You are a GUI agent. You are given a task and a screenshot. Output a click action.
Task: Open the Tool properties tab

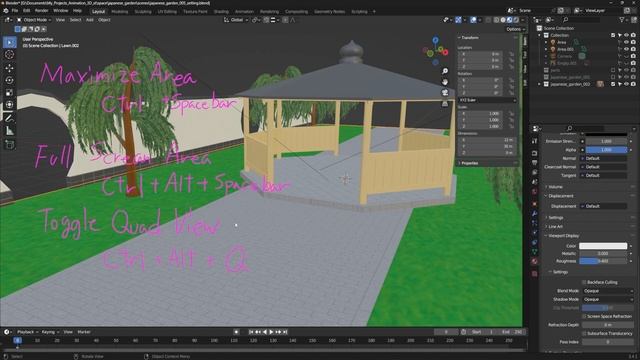tap(534, 141)
